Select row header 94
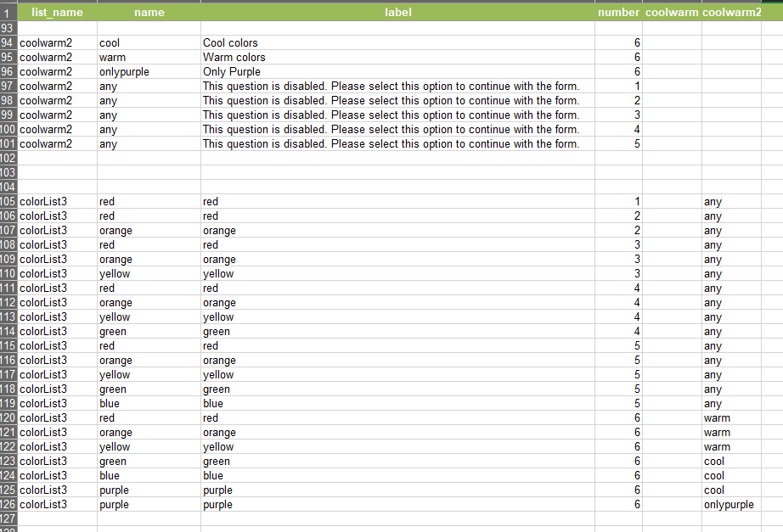 click(x=8, y=43)
